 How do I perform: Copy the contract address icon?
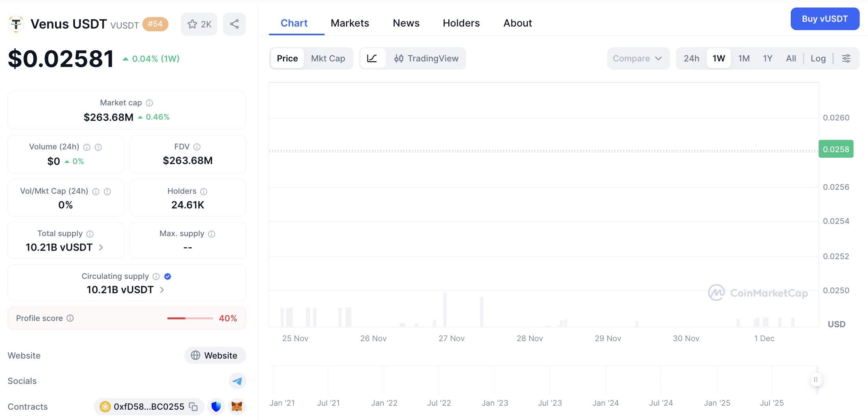tap(193, 407)
